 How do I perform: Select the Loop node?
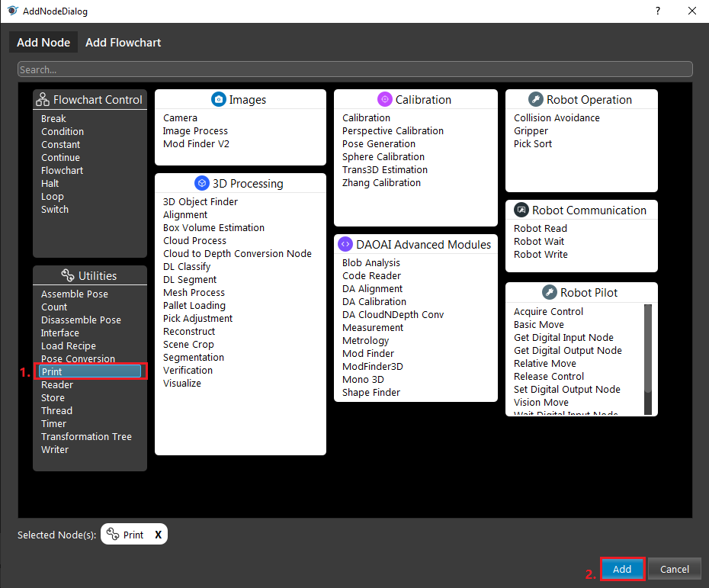(53, 197)
